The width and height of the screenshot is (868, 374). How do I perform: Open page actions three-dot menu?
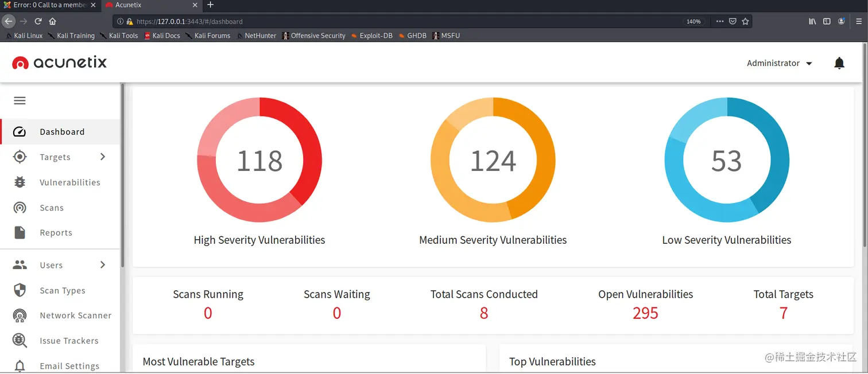pyautogui.click(x=720, y=21)
